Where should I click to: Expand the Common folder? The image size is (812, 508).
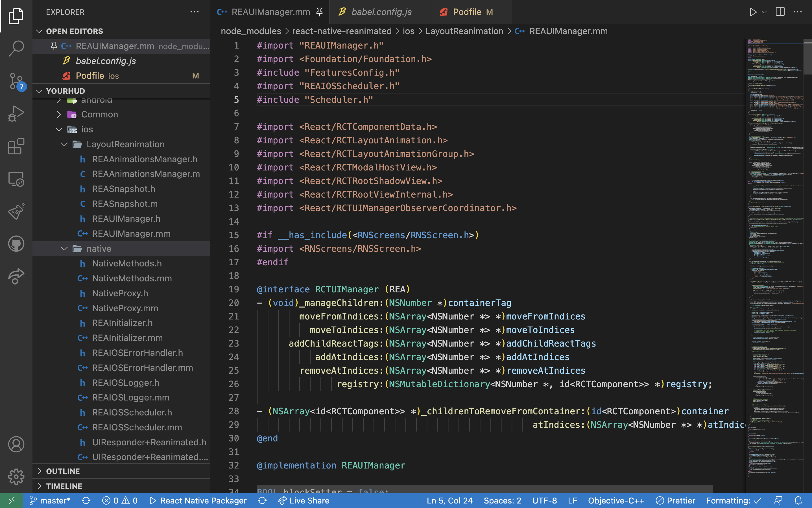pos(121,114)
